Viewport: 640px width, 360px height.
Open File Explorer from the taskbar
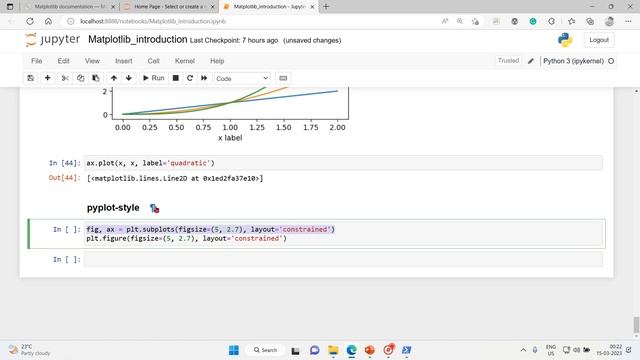tap(333, 350)
